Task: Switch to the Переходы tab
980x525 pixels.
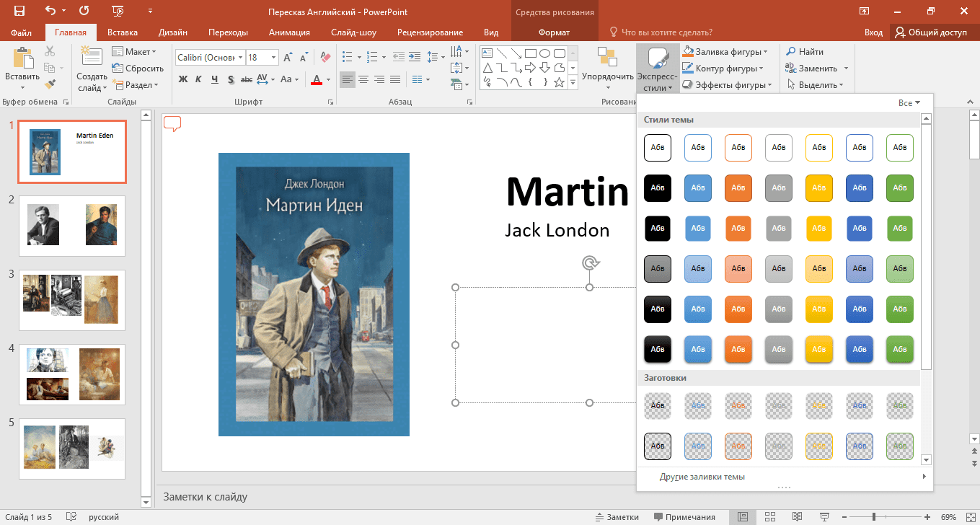Action: click(228, 32)
